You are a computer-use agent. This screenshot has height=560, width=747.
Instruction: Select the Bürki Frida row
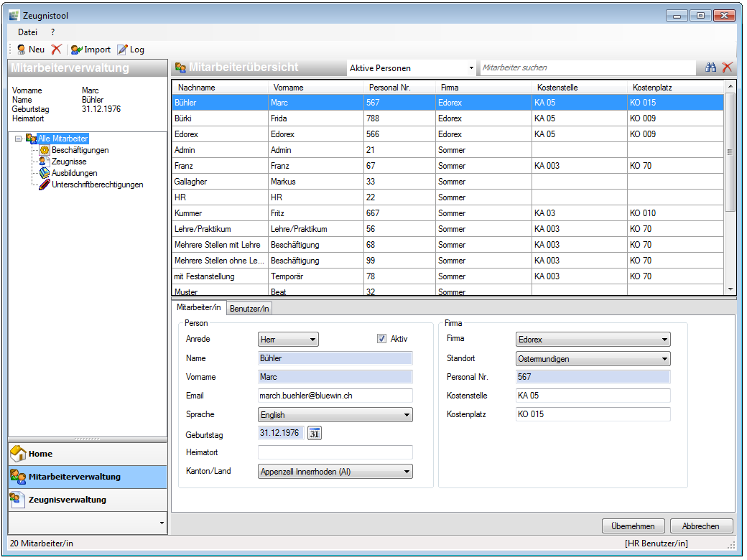pyautogui.click(x=447, y=118)
